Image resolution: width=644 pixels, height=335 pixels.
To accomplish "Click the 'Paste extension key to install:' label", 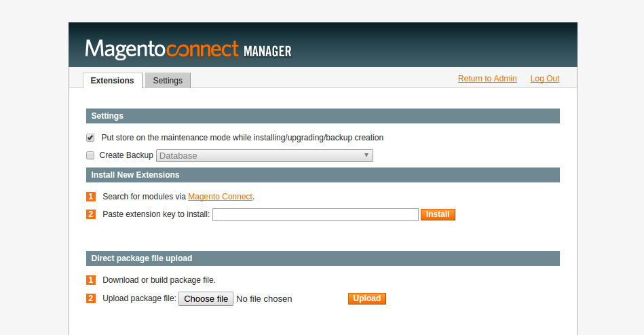I will tap(156, 214).
